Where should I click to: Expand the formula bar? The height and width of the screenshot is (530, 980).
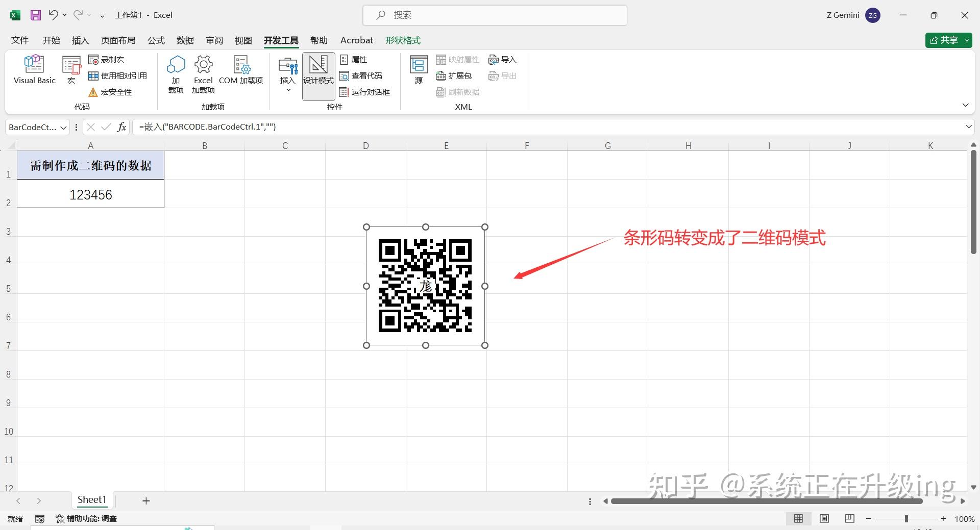[968, 127]
